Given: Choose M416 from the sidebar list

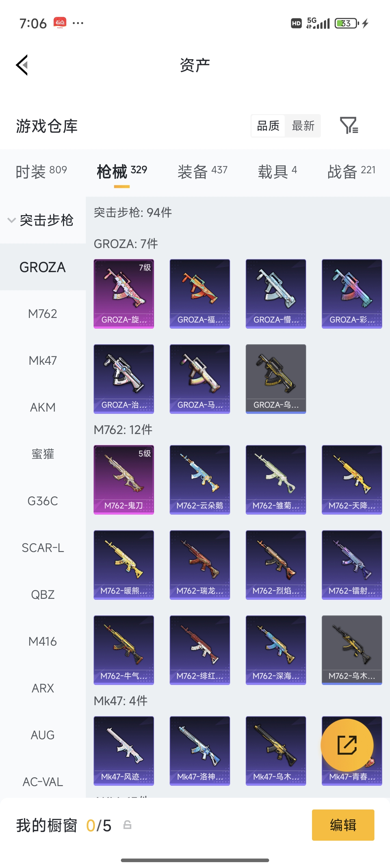Looking at the screenshot, I should pyautogui.click(x=43, y=641).
